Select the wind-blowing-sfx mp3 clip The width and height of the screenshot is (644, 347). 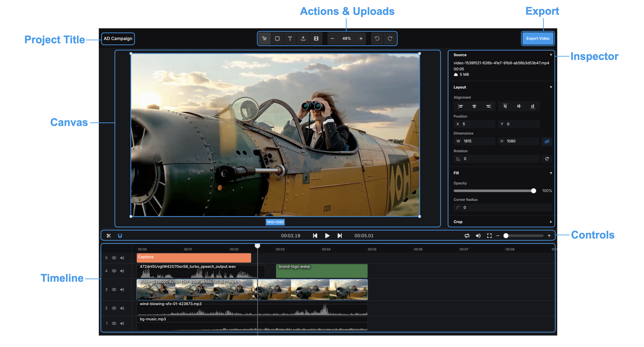click(x=252, y=309)
